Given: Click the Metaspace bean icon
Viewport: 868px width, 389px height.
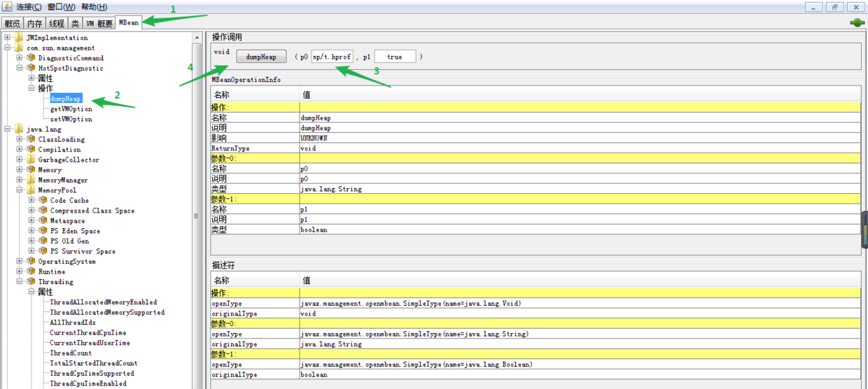Looking at the screenshot, I should pyautogui.click(x=43, y=220).
